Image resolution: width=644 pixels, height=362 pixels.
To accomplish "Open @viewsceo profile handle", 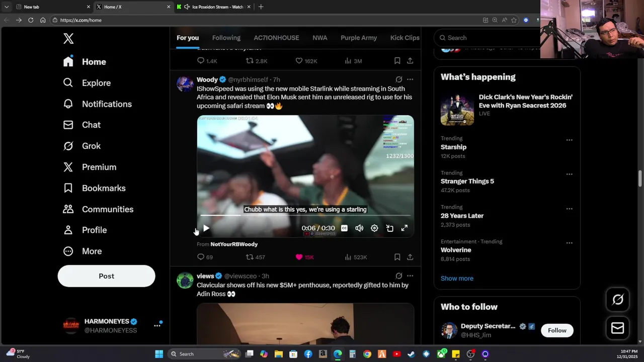I will (x=240, y=276).
